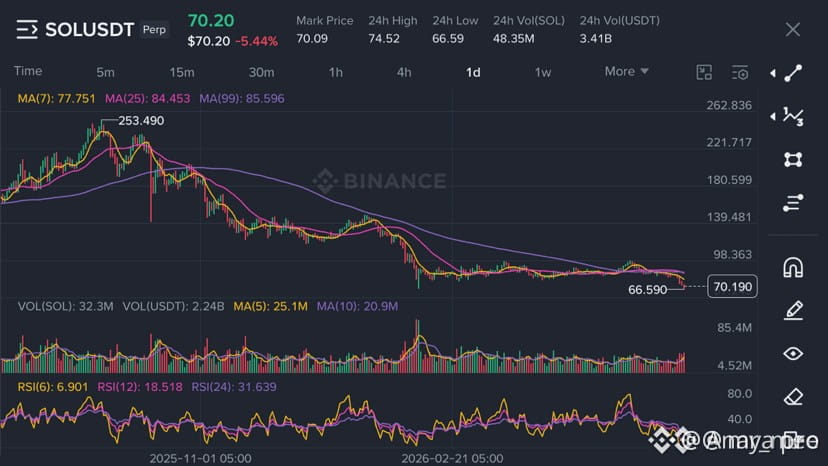Image resolution: width=828 pixels, height=466 pixels.
Task: Click the VOL(USDT): 2.24B label
Action: [x=173, y=306]
